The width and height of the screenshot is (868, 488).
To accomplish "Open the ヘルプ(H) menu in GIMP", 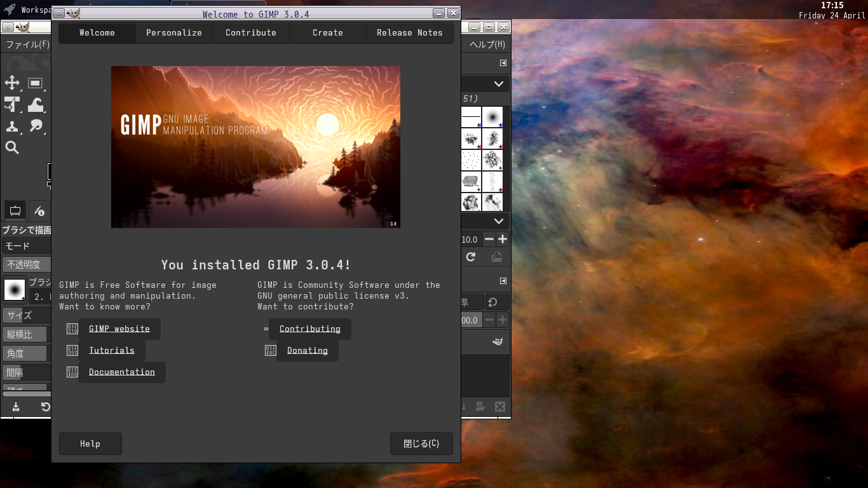I will (487, 44).
